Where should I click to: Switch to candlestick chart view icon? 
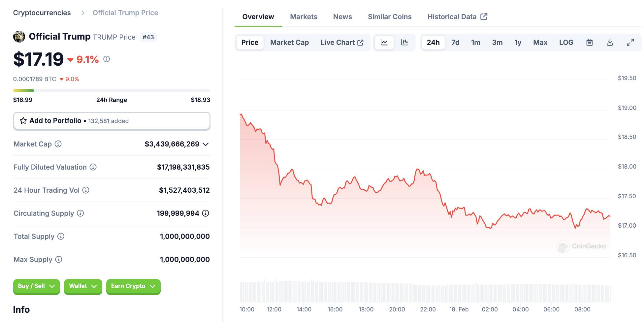pyautogui.click(x=404, y=42)
